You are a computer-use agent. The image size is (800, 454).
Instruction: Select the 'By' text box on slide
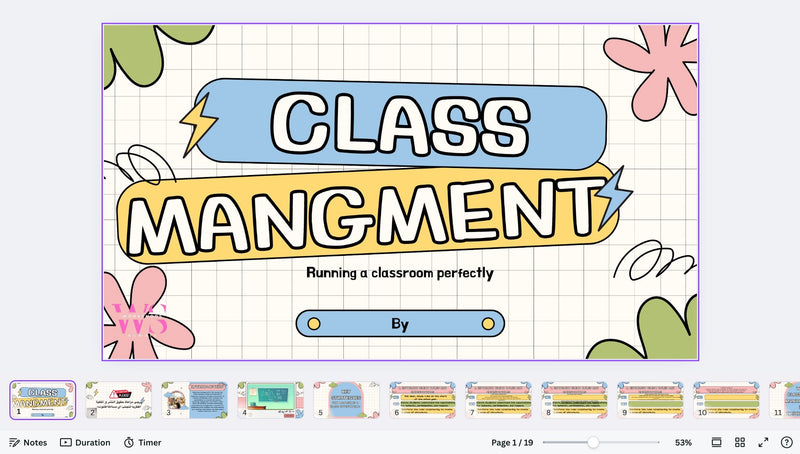pyautogui.click(x=400, y=324)
